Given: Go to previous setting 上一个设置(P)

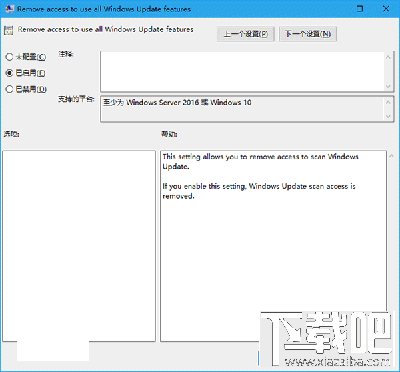Looking at the screenshot, I should [246, 34].
